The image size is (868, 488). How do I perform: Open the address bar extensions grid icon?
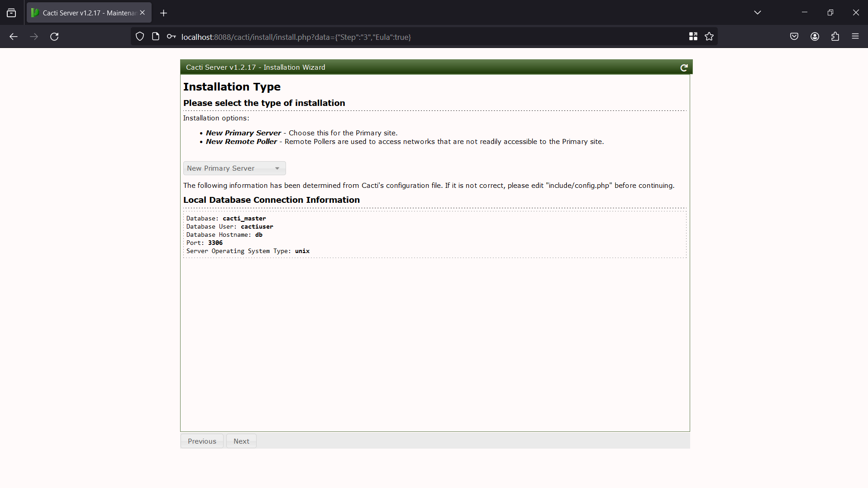point(693,37)
